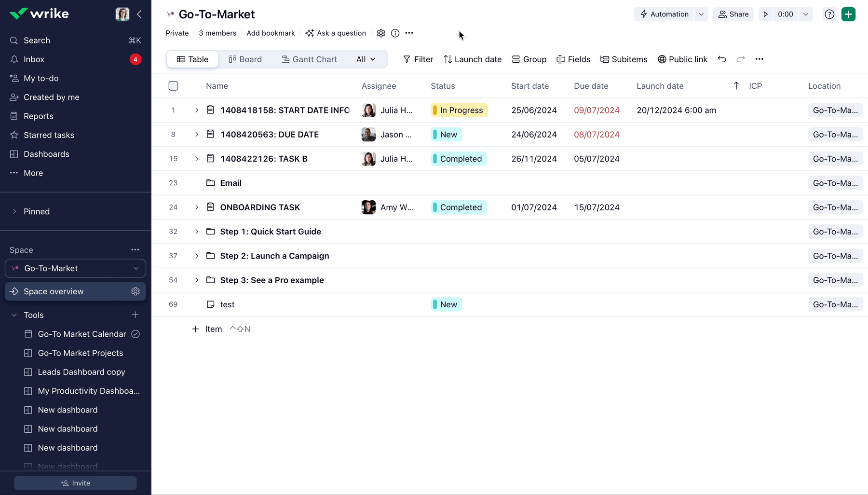Click the info icon below title
The width and height of the screenshot is (868, 495).
pos(395,33)
